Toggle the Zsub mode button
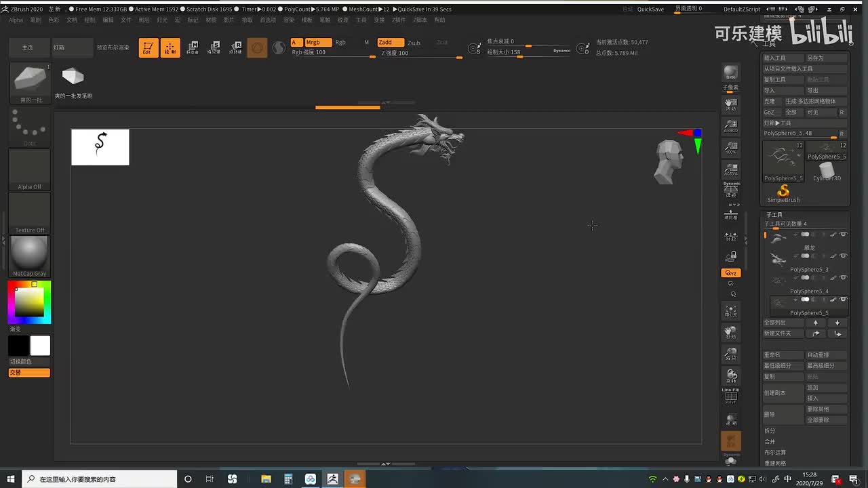This screenshot has width=868, height=488. pyautogui.click(x=414, y=43)
